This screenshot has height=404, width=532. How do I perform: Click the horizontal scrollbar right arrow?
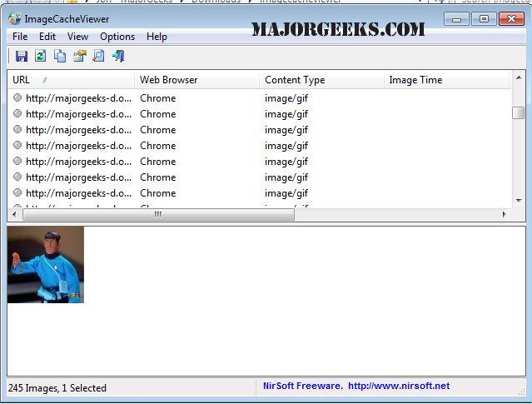coord(504,214)
